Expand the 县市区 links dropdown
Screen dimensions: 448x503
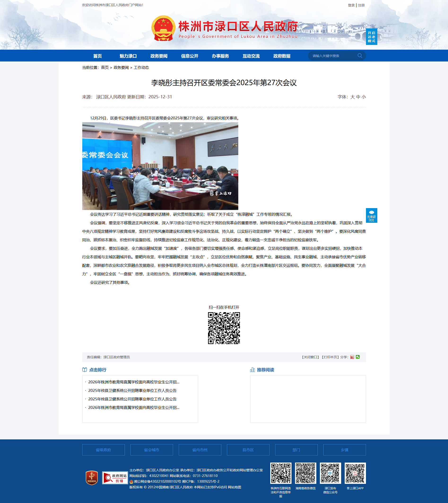248,450
